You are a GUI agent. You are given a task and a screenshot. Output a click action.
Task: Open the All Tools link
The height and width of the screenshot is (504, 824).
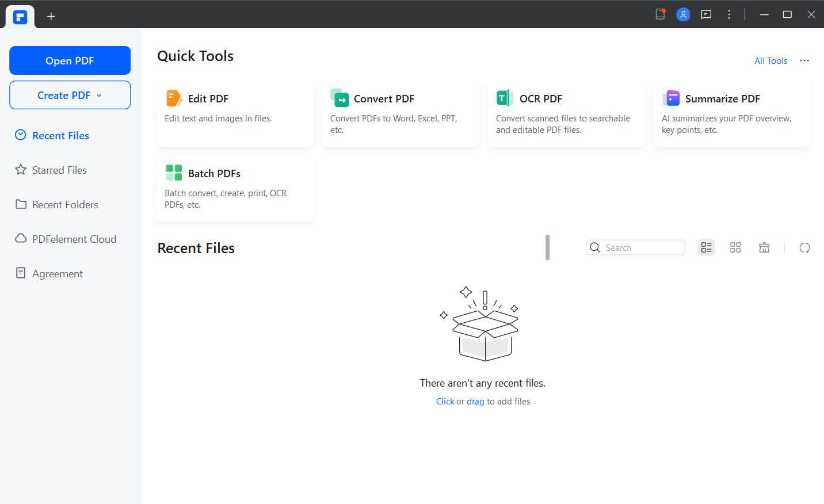770,61
